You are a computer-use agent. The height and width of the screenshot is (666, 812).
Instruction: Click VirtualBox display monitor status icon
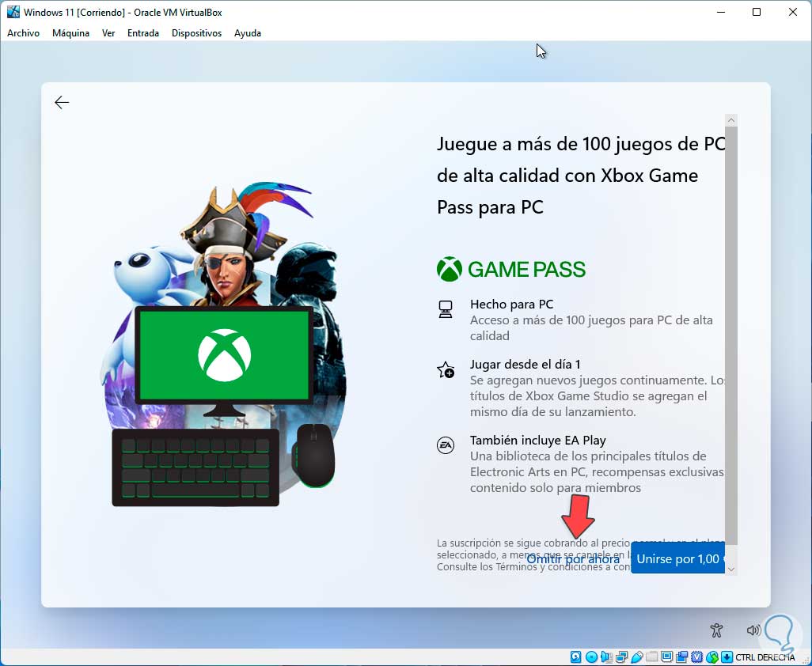(667, 657)
